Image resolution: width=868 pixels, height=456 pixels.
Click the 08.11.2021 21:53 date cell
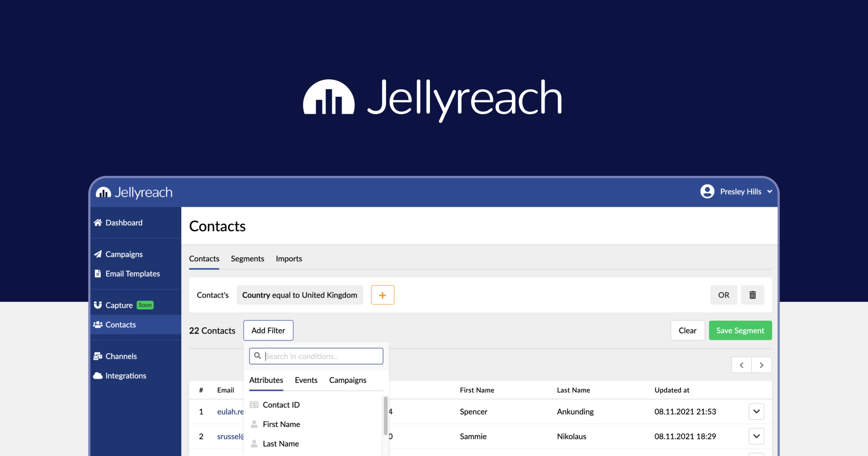[x=685, y=412]
